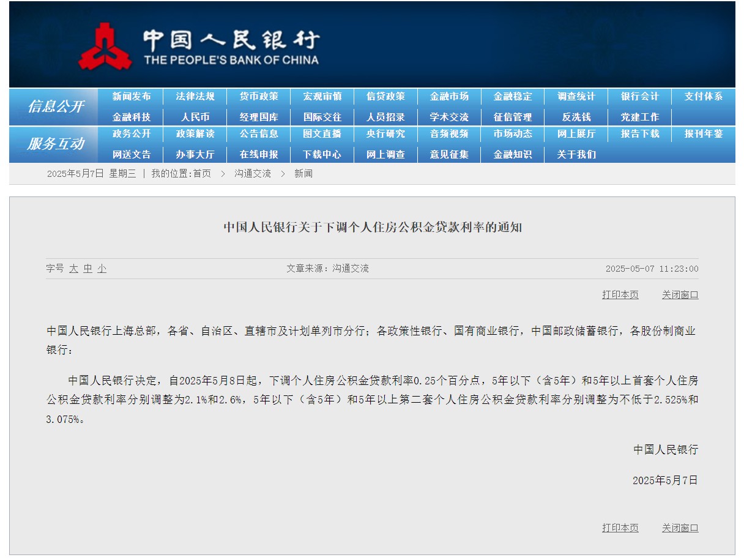The width and height of the screenshot is (744, 560).
Task: Go to 法律法规 section
Action: coord(195,97)
